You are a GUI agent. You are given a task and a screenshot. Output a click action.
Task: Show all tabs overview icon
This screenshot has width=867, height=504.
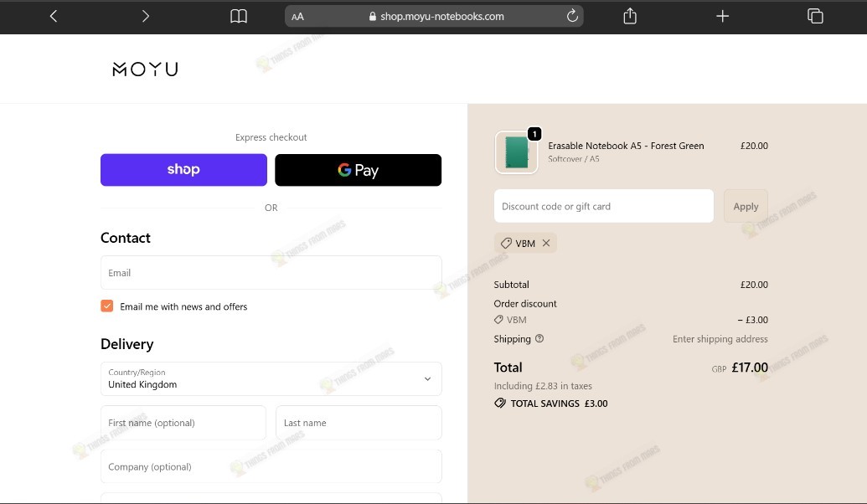pos(815,16)
